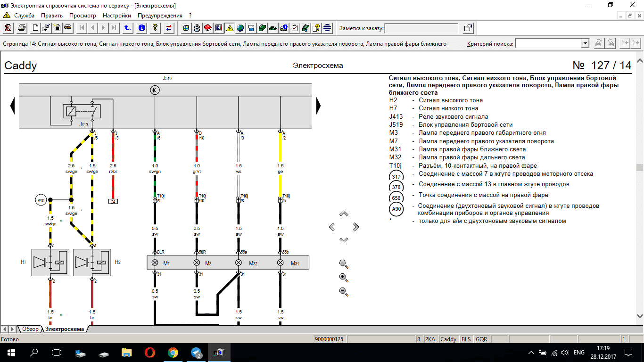Zoom in with the plus magnifier icon

pos(344,278)
